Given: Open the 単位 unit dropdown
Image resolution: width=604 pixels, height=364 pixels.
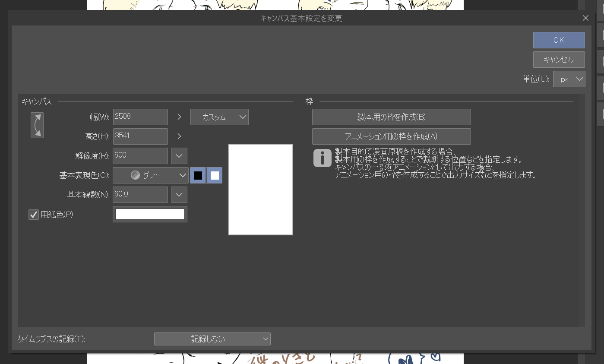Looking at the screenshot, I should click(569, 79).
